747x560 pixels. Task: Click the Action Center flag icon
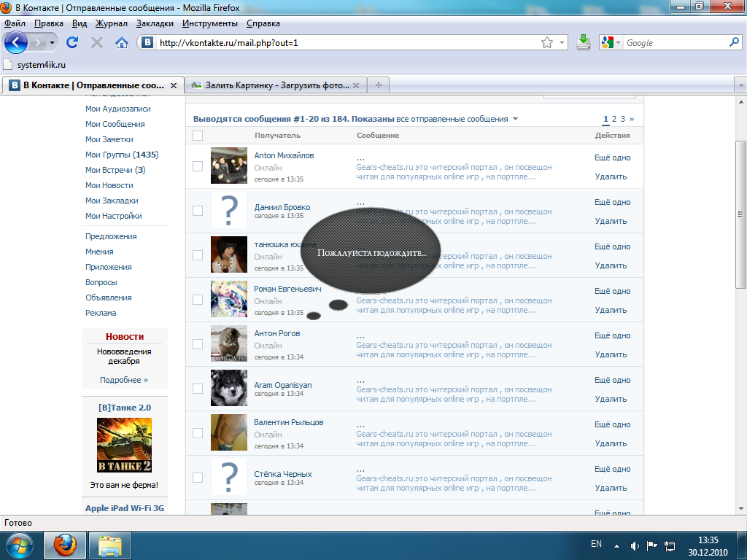point(651,545)
